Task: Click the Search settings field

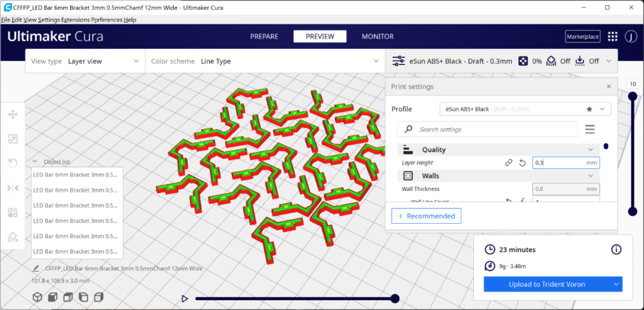Action: click(x=488, y=129)
